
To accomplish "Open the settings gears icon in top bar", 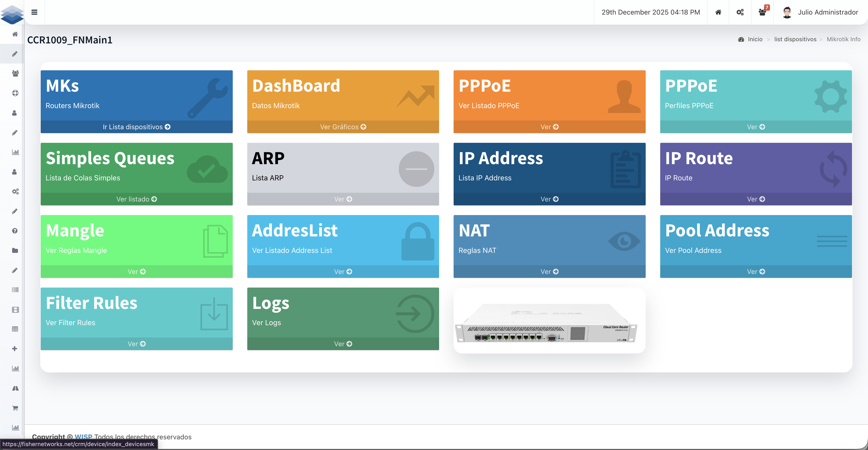I will [x=740, y=12].
